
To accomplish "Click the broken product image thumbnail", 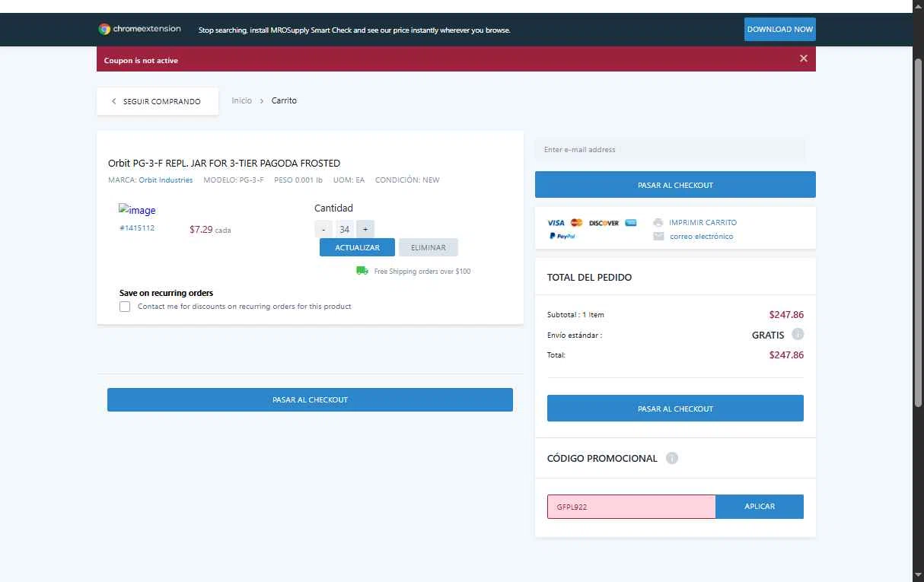I will [x=137, y=210].
